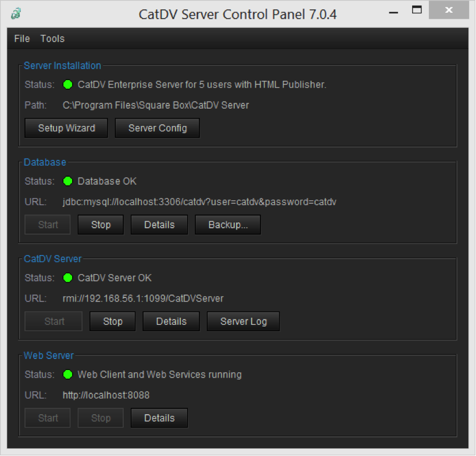Stop the Database service
Screen dimensions: 476x456
101,225
